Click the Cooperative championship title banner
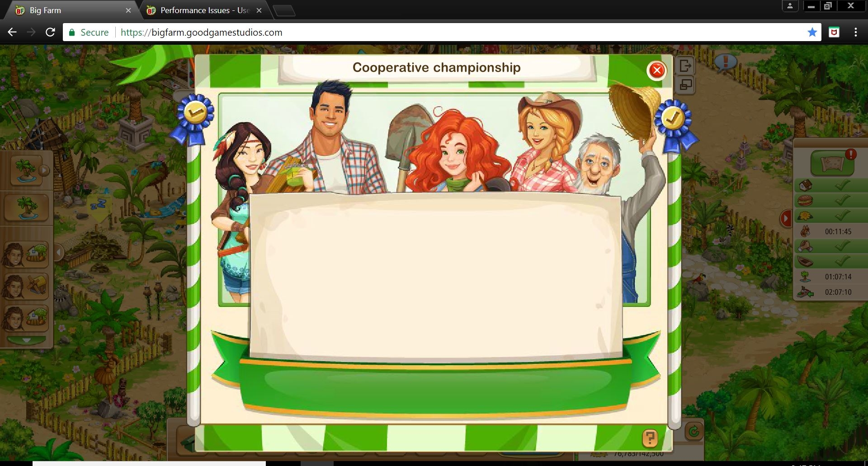The width and height of the screenshot is (868, 466). (x=437, y=67)
